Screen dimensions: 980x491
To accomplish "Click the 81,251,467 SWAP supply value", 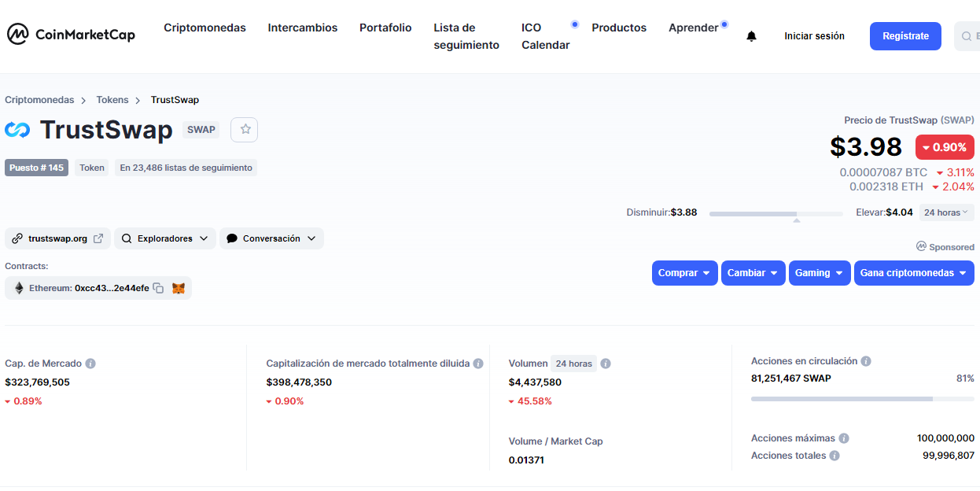I will (x=791, y=378).
